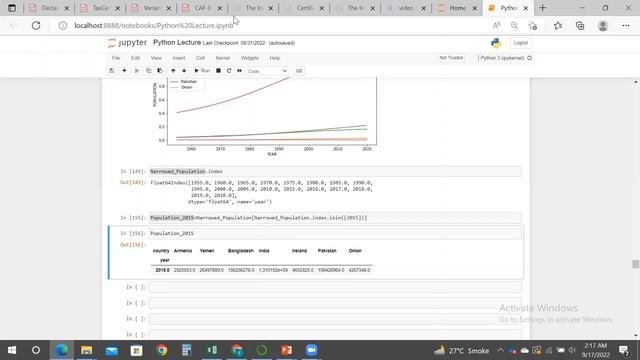Open browser Settings and more menu
Screen dimensions: 640x360
pos(626,26)
